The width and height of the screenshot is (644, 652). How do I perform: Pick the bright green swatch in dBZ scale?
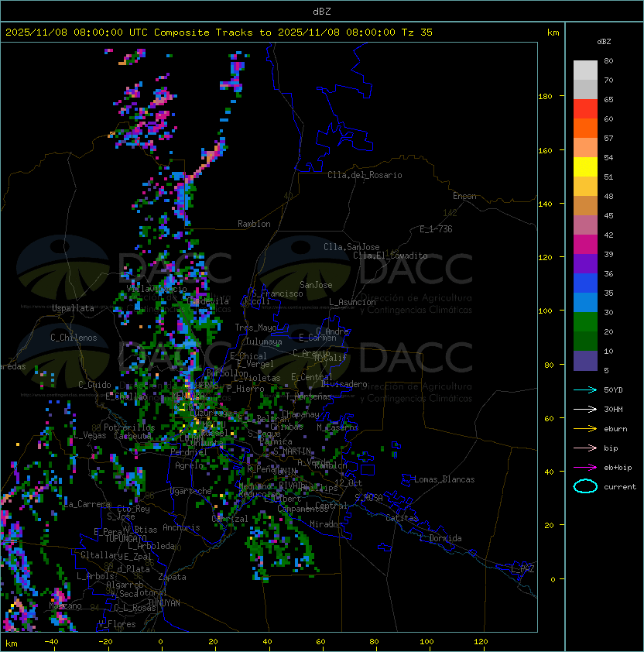[x=585, y=322]
